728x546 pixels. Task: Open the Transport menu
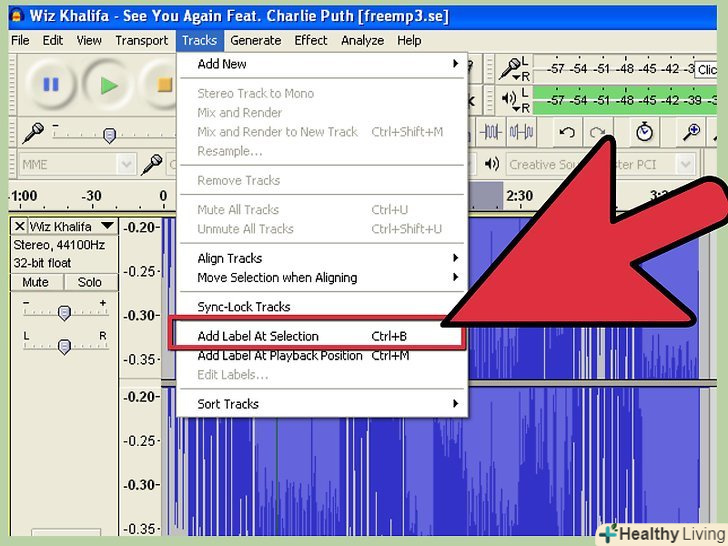141,41
